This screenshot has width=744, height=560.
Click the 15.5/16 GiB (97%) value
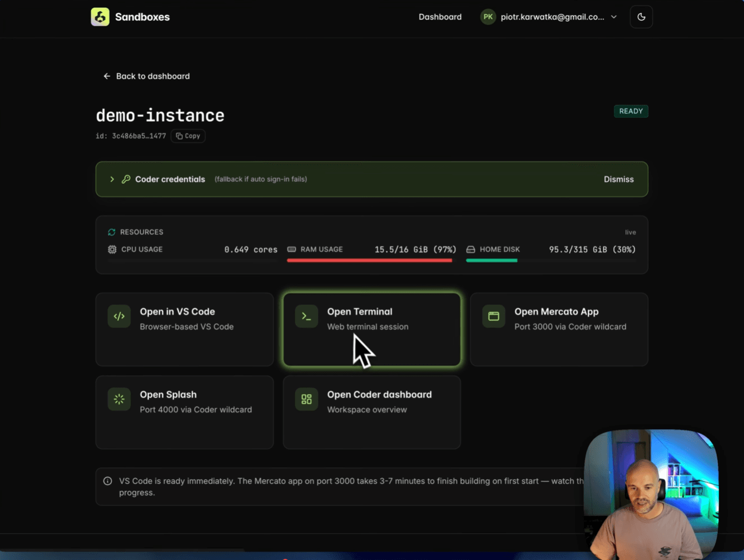415,249
